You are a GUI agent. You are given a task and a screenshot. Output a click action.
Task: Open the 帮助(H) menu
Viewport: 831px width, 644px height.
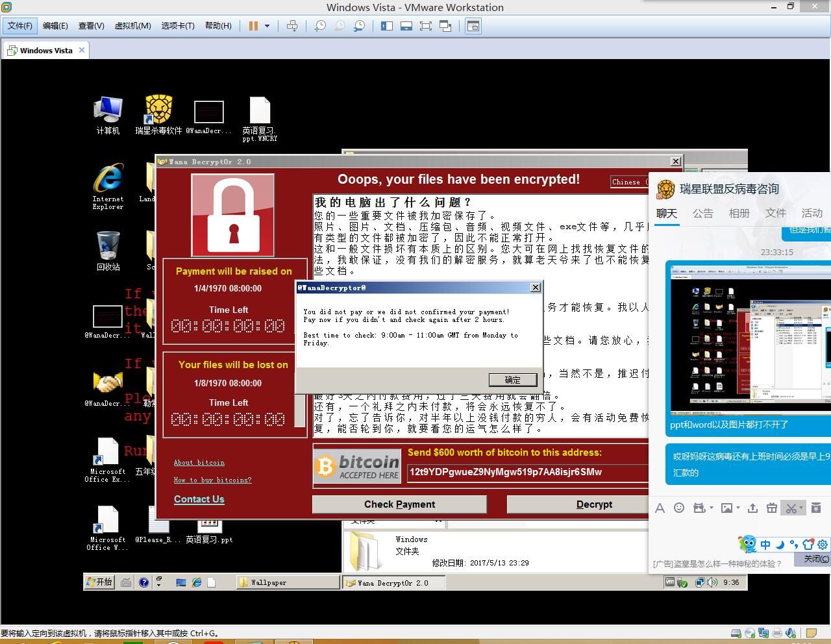[218, 26]
